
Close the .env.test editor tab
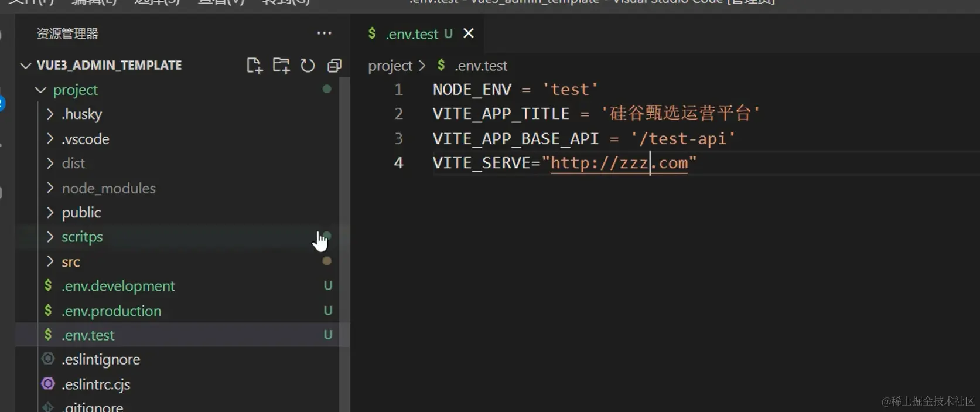pyautogui.click(x=469, y=33)
